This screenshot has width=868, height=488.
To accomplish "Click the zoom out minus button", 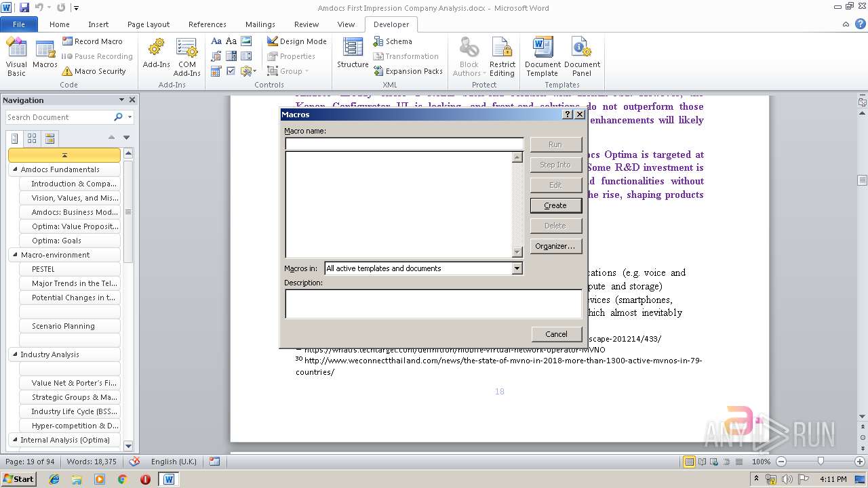I will coord(781,462).
